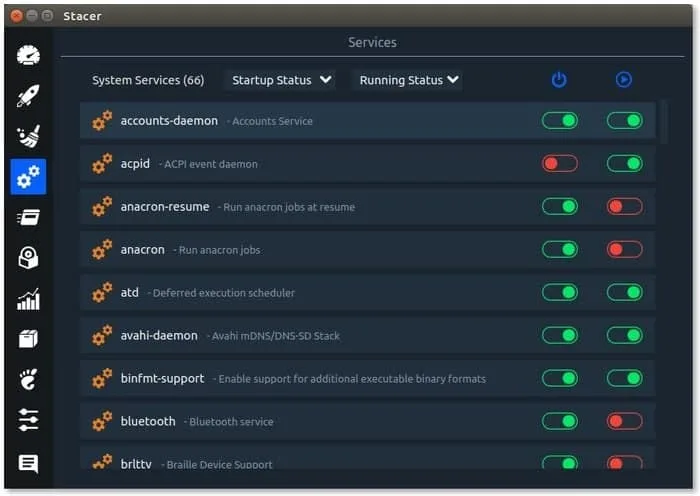This screenshot has width=700, height=496.
Task: Close the Stacer window
Action: click(17, 16)
